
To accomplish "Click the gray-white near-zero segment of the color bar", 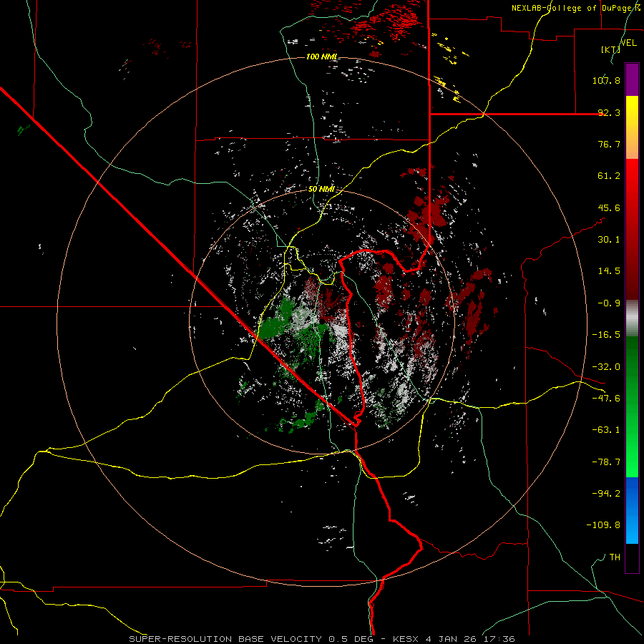I will pos(632,318).
